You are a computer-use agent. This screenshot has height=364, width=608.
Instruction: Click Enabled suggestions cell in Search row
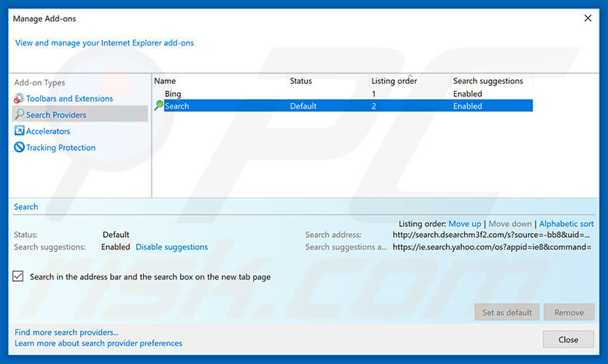(x=467, y=106)
